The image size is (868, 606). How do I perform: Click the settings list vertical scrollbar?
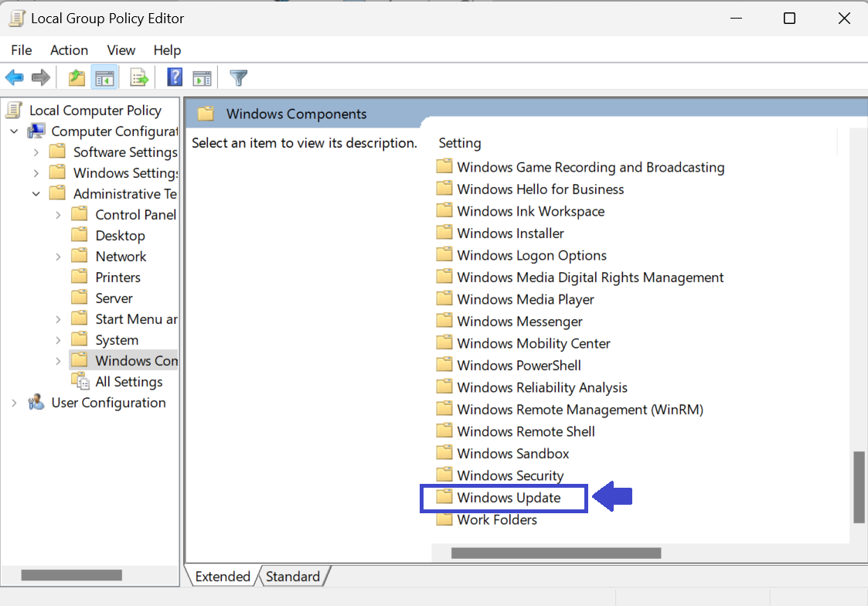tap(858, 487)
